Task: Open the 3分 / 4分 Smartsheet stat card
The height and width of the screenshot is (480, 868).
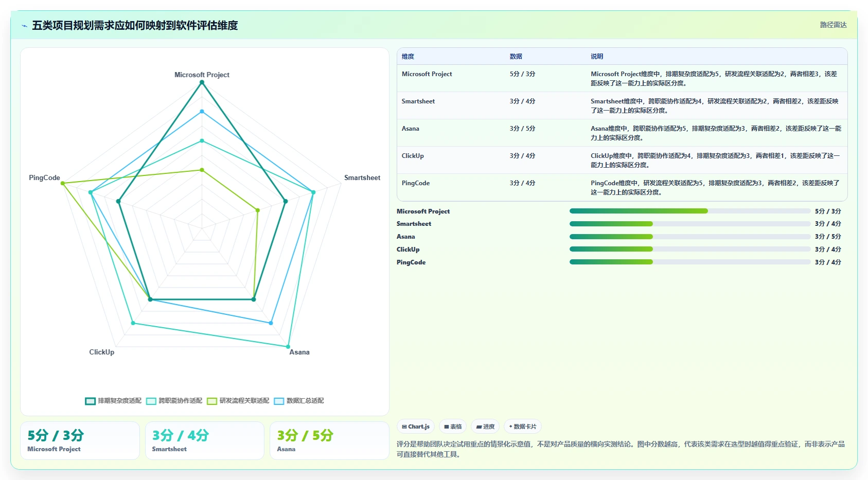Action: click(x=205, y=440)
